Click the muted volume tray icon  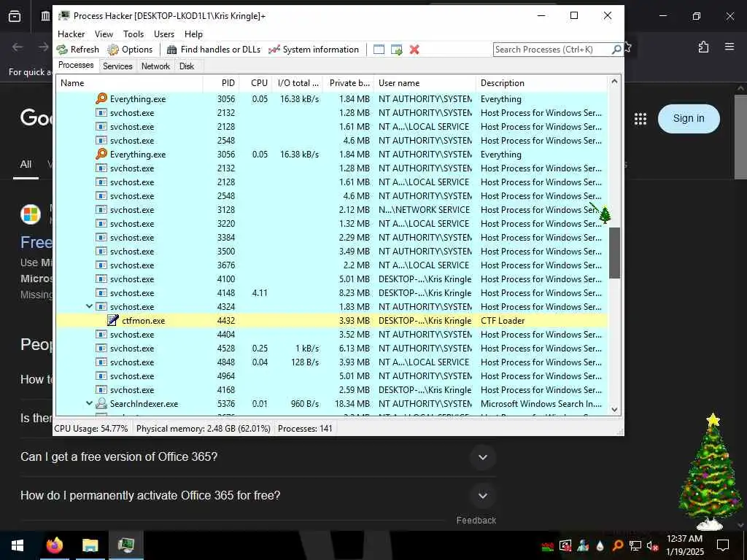[653, 545]
